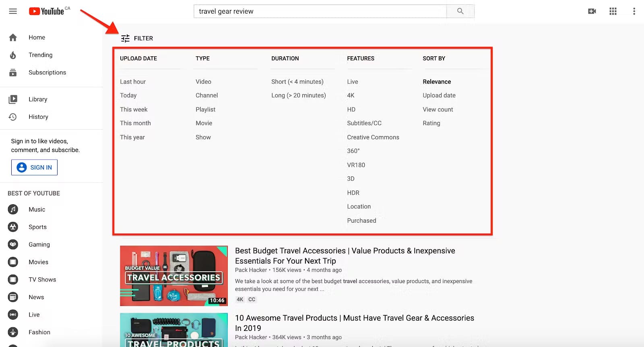Open the create video camera icon

tap(592, 11)
